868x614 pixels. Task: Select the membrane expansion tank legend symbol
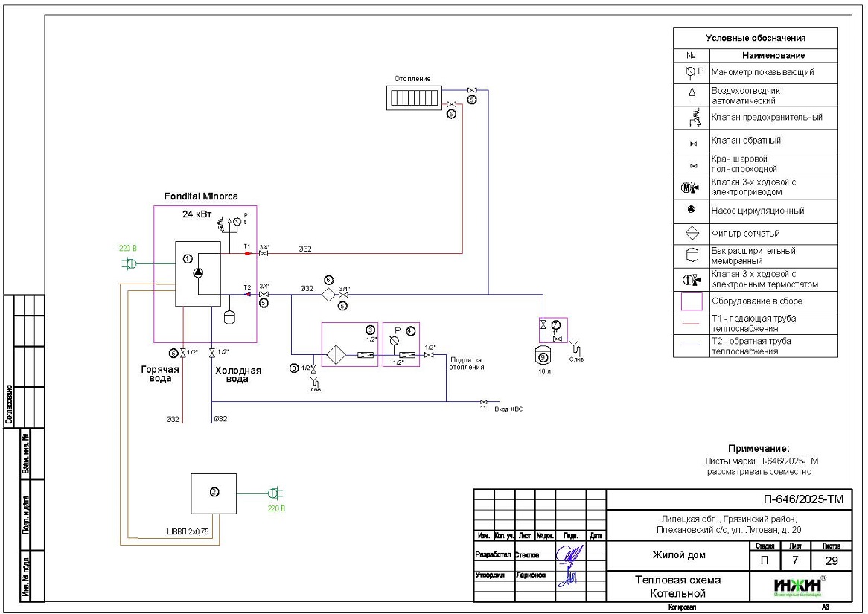(691, 255)
